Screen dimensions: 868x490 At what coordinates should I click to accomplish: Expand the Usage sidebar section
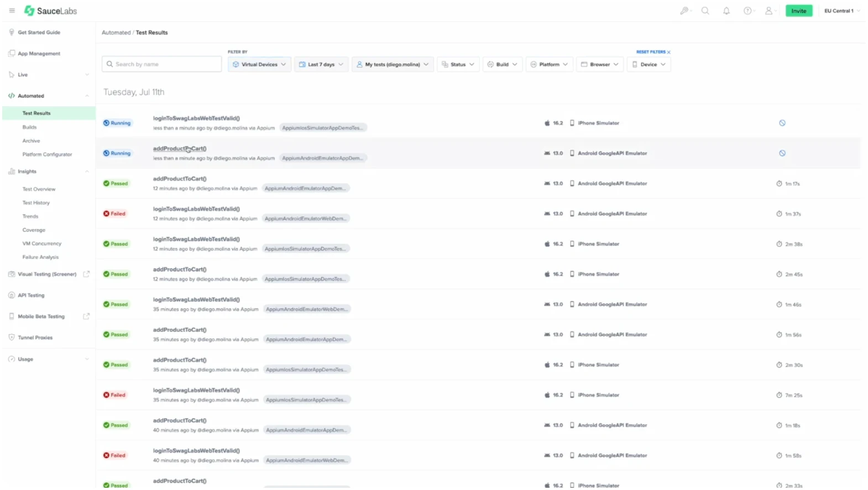(x=49, y=359)
